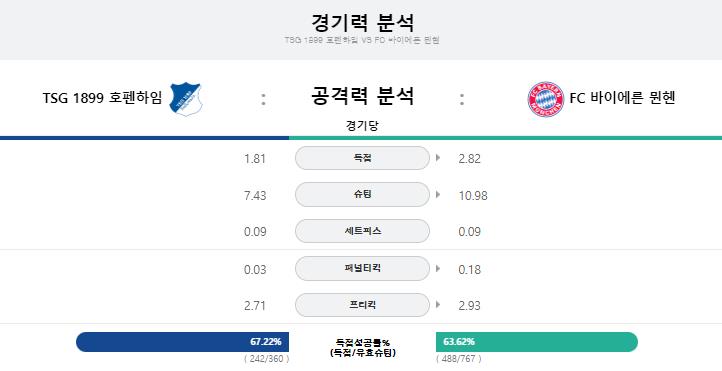
Task: Click the arrow next to 프리킥 stat
Action: point(437,305)
